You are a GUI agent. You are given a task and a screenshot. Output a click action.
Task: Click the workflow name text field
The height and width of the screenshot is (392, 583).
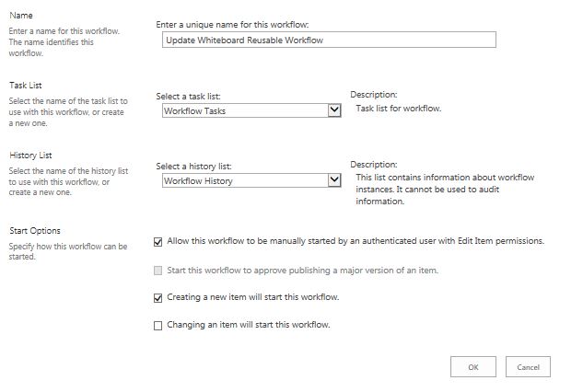(328, 40)
